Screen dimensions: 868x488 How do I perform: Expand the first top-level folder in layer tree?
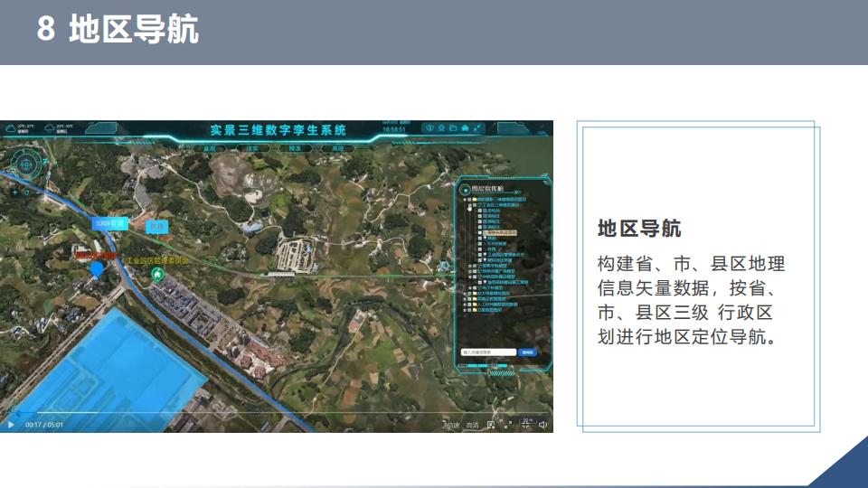[x=464, y=199]
